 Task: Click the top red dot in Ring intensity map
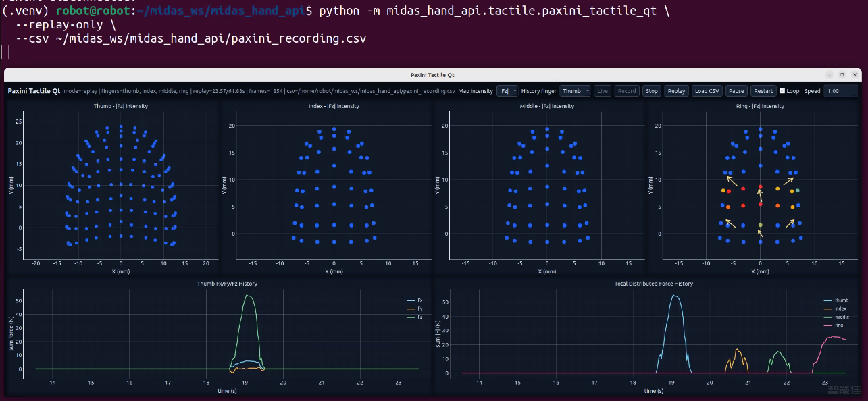click(760, 187)
